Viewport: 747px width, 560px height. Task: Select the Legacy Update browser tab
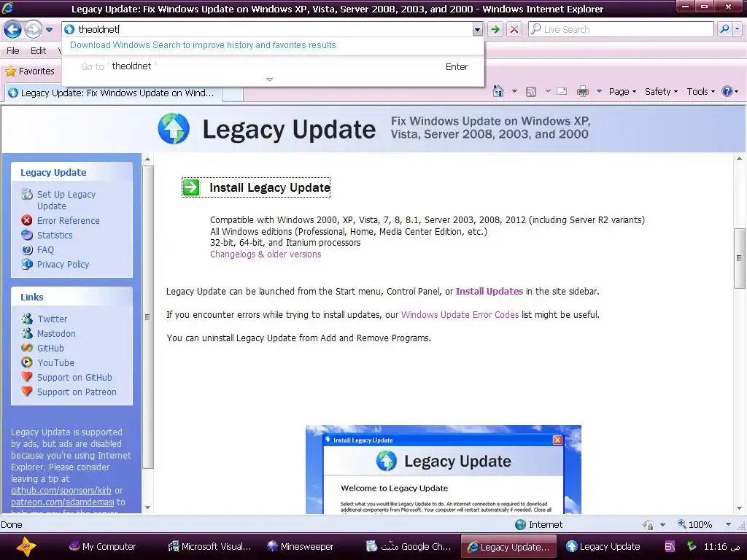pos(113,93)
